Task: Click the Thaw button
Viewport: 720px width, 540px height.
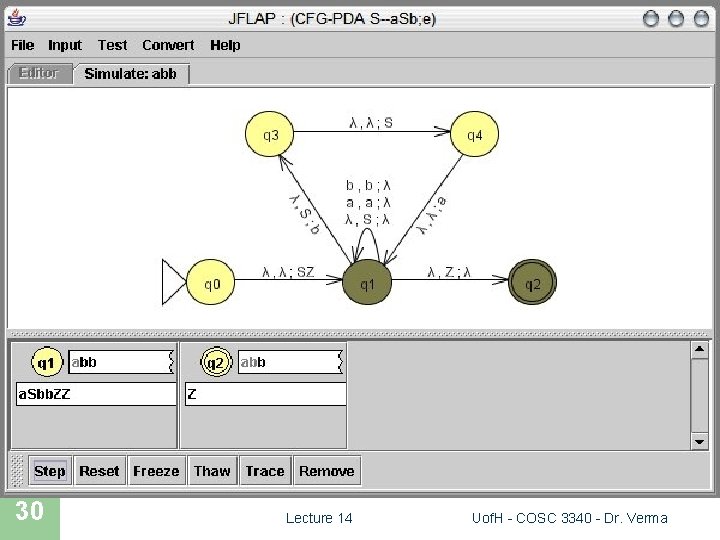Action: point(212,471)
